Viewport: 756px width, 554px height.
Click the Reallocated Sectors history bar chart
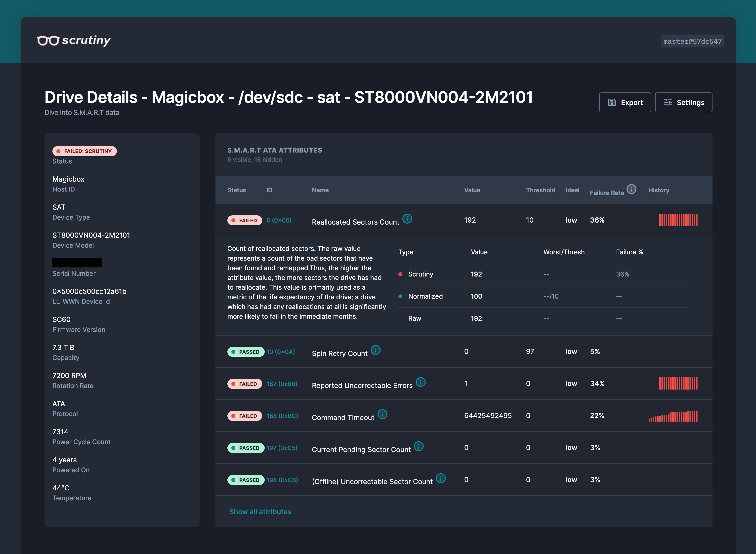click(x=678, y=220)
